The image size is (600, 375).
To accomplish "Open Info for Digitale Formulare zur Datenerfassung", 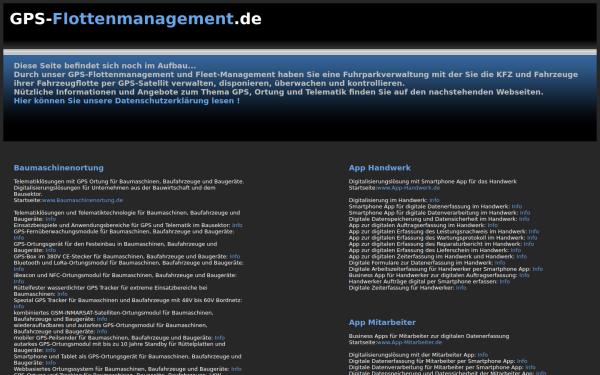I will pos(500,263).
